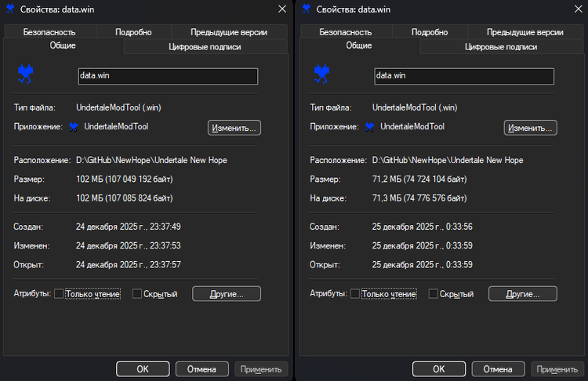The height and width of the screenshot is (381, 588).
Task: Click UndertaleModTool app icon in right dialog
Action: click(370, 127)
